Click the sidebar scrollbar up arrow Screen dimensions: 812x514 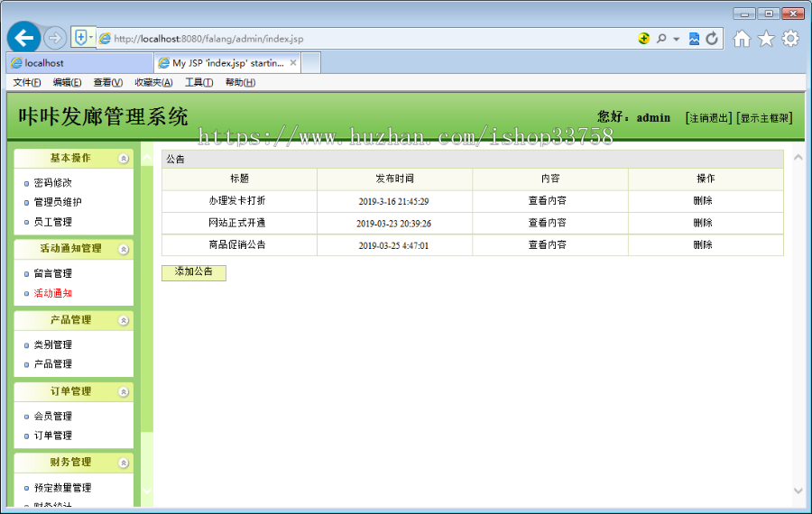pos(147,158)
